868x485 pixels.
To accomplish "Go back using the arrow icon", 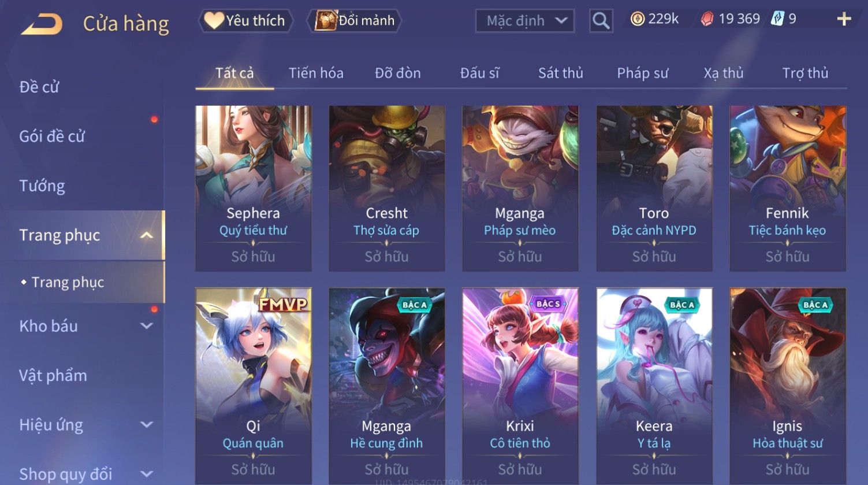I will point(42,24).
